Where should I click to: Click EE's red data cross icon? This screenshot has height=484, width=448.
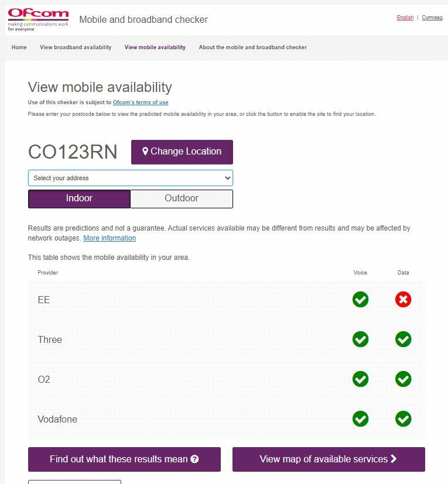(x=403, y=300)
